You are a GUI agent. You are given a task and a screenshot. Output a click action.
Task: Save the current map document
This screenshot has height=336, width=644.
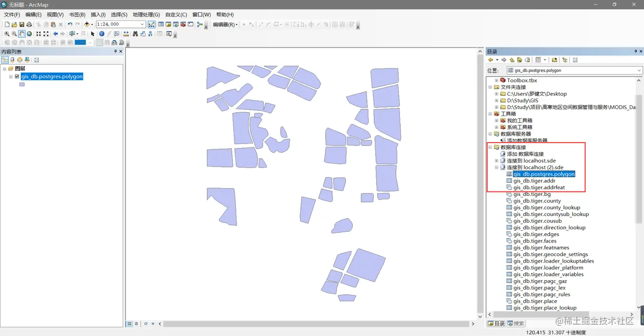click(x=22, y=24)
